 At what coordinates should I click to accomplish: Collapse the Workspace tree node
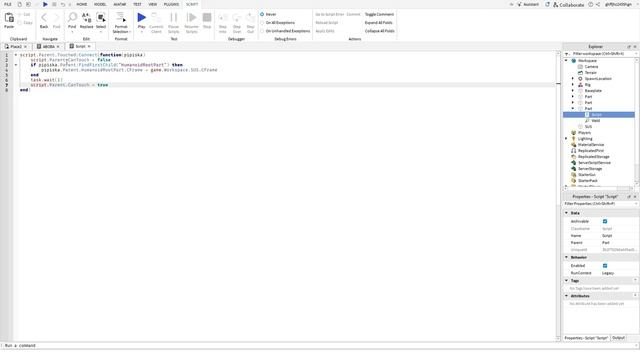point(566,60)
